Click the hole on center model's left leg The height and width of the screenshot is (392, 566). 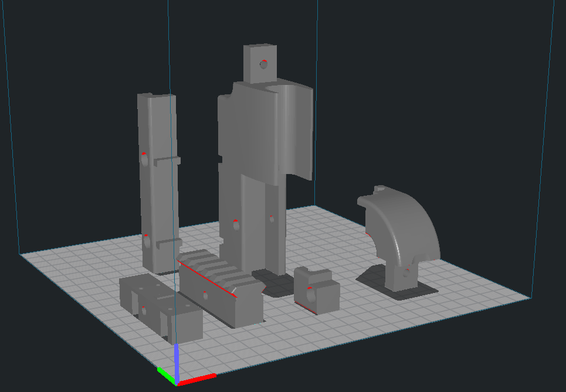pos(236,225)
